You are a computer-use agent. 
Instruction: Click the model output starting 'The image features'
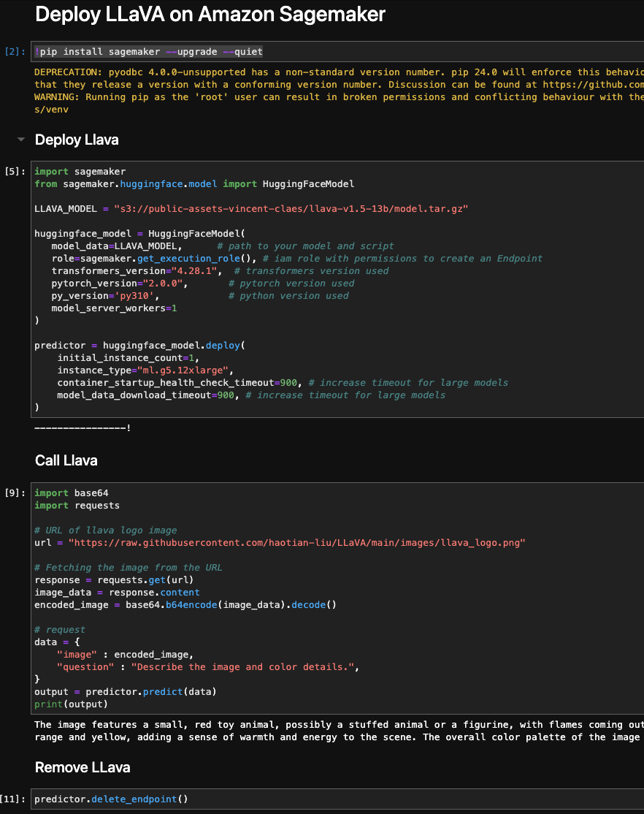click(340, 731)
